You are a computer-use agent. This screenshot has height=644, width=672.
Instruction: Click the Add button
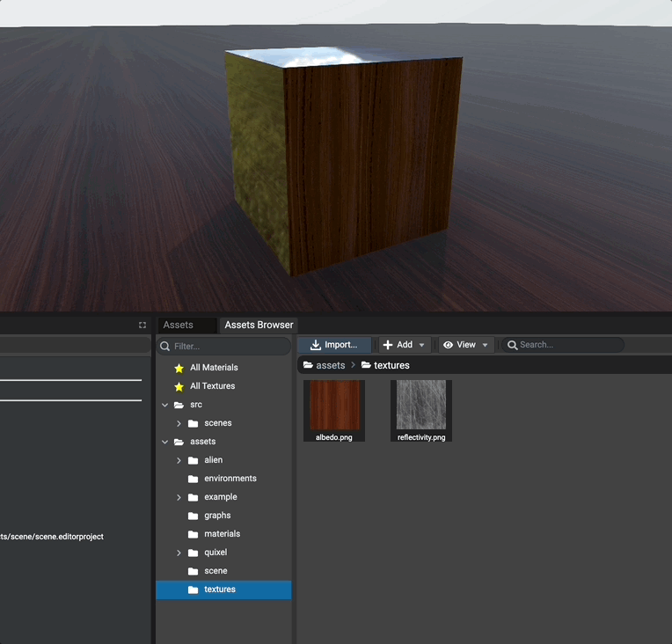(404, 345)
